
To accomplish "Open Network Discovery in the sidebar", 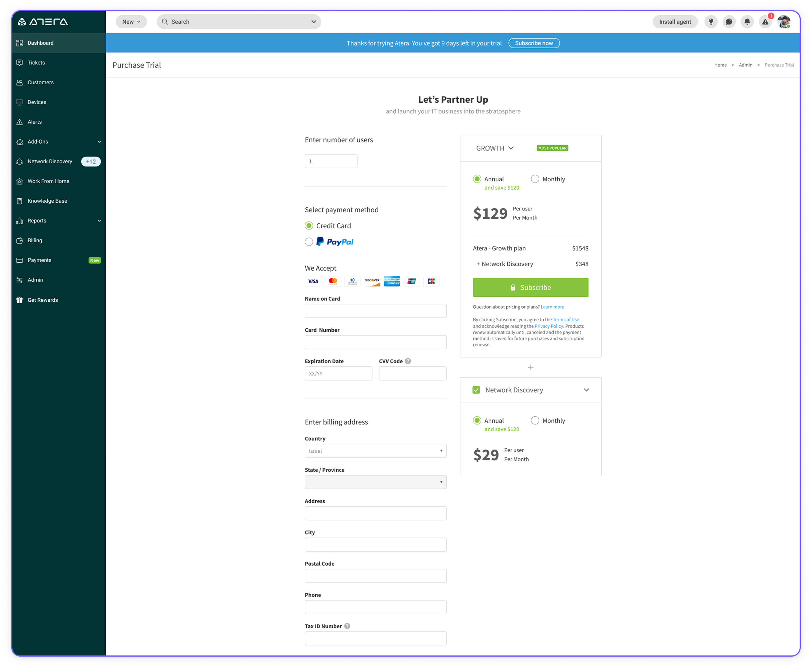I will [59, 162].
